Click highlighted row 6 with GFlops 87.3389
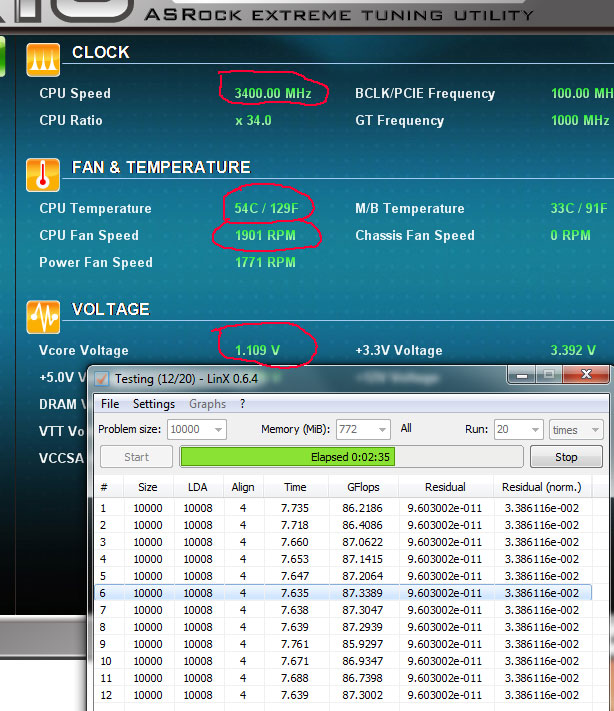 click(x=343, y=593)
